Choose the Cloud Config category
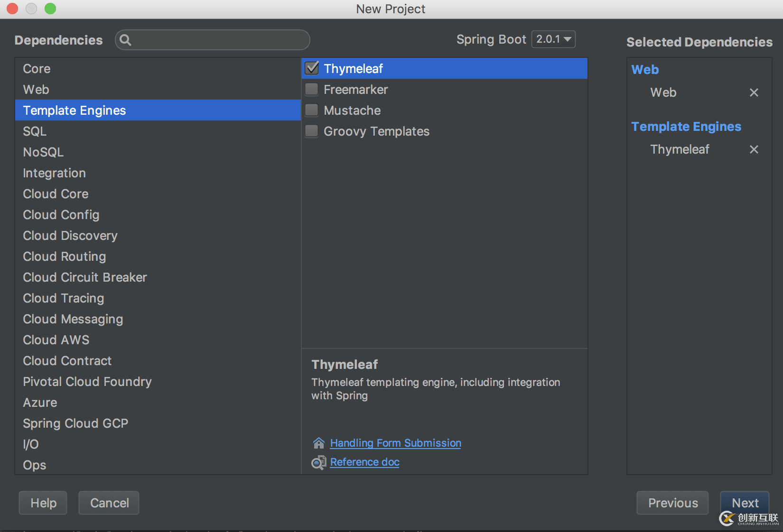Viewport: 783px width, 532px height. click(x=61, y=215)
